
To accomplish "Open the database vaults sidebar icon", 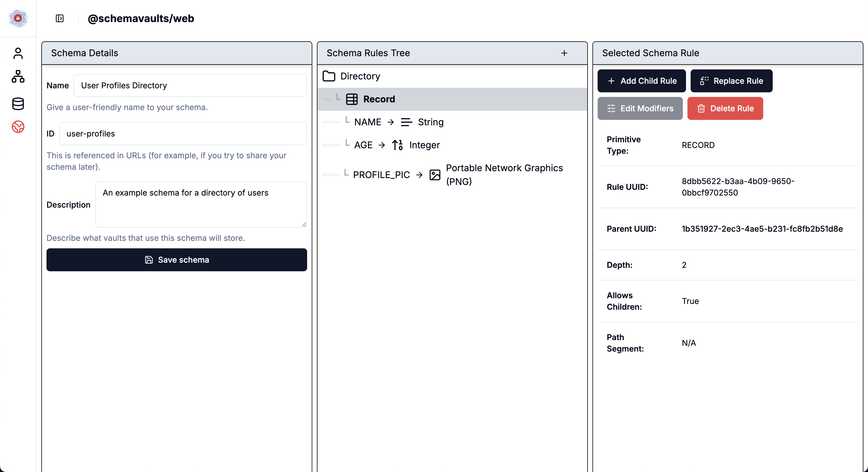I will pos(18,104).
